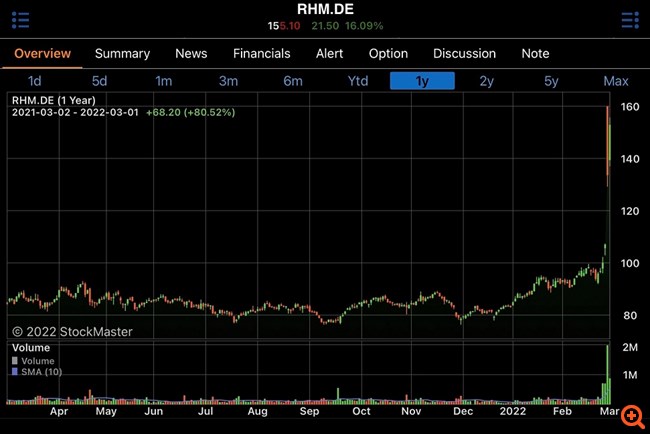
Task: Set chart range to Ytd
Action: [x=357, y=81]
